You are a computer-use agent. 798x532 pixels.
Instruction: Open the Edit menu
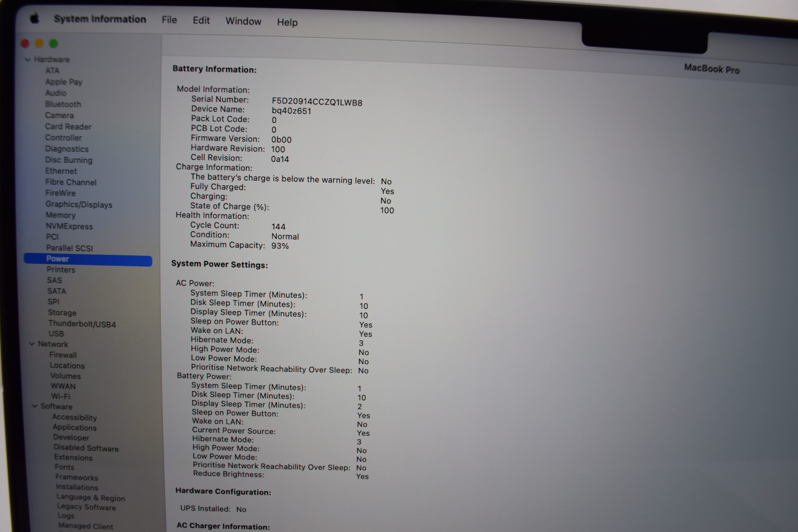(201, 20)
